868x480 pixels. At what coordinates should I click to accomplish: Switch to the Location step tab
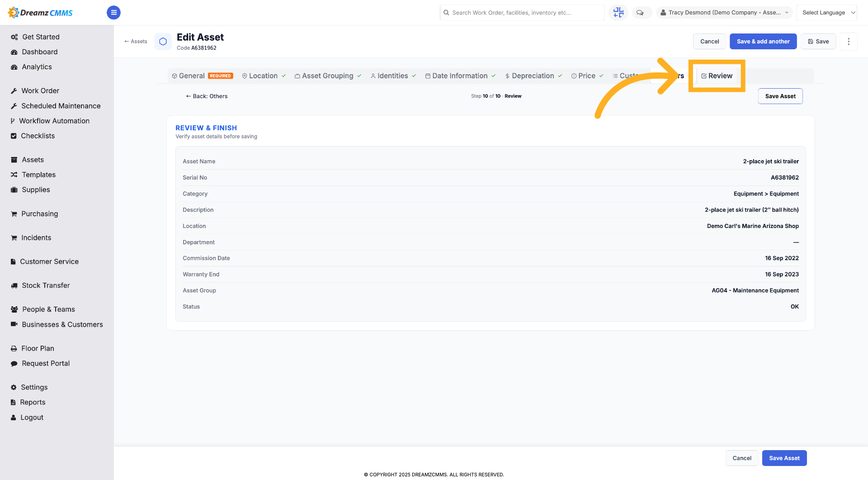(x=264, y=76)
